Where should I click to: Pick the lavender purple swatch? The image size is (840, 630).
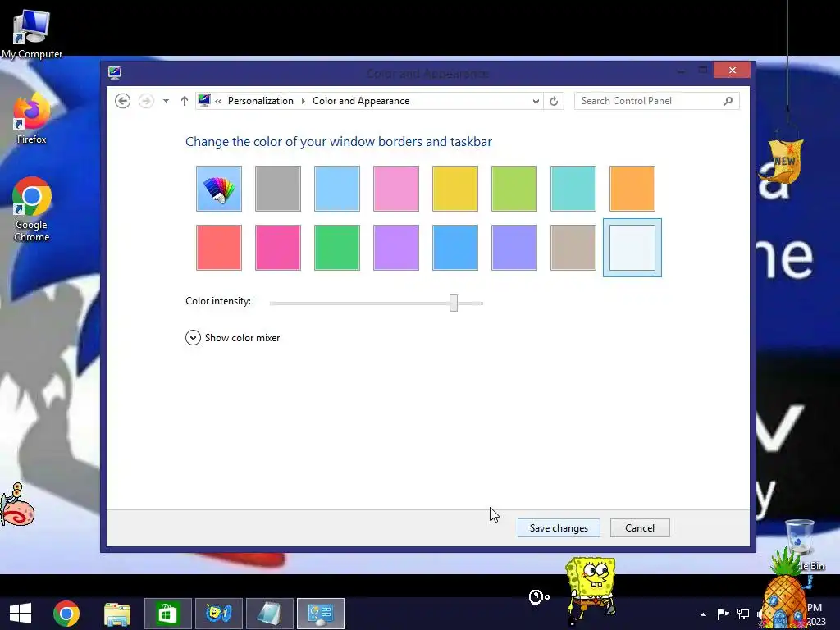coord(396,248)
